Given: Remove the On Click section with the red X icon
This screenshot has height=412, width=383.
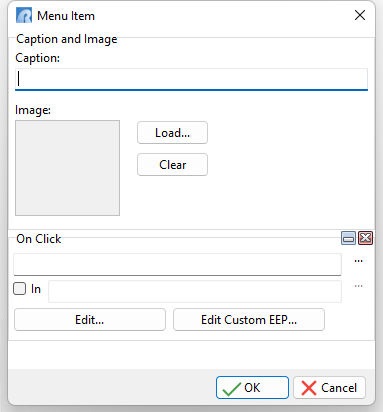Looking at the screenshot, I should click(x=365, y=238).
